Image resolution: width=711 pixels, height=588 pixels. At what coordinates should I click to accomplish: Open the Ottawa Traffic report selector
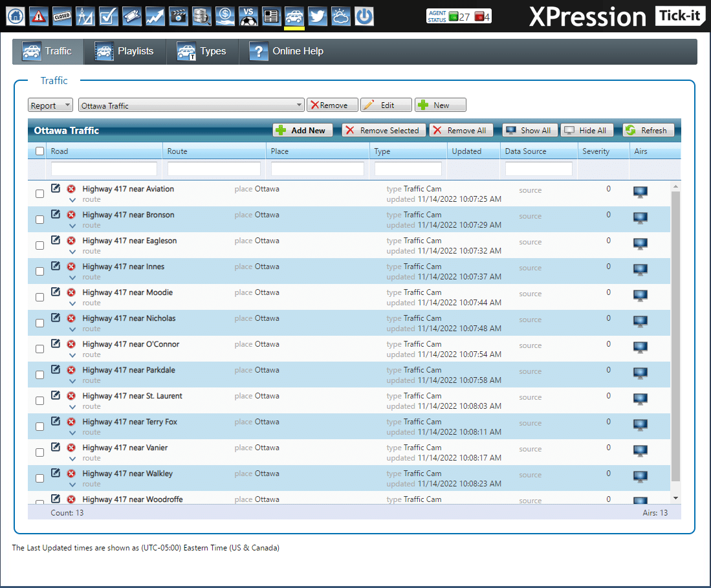(191, 105)
